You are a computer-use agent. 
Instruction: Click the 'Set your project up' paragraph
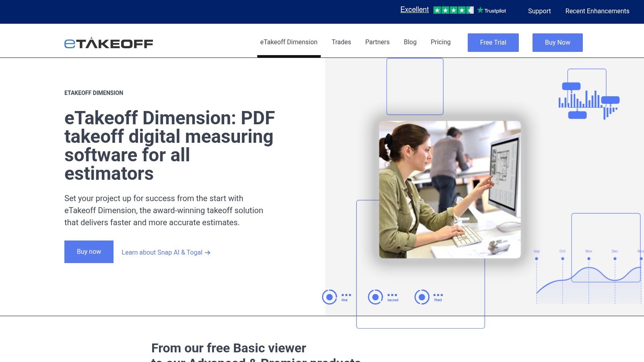click(164, 210)
